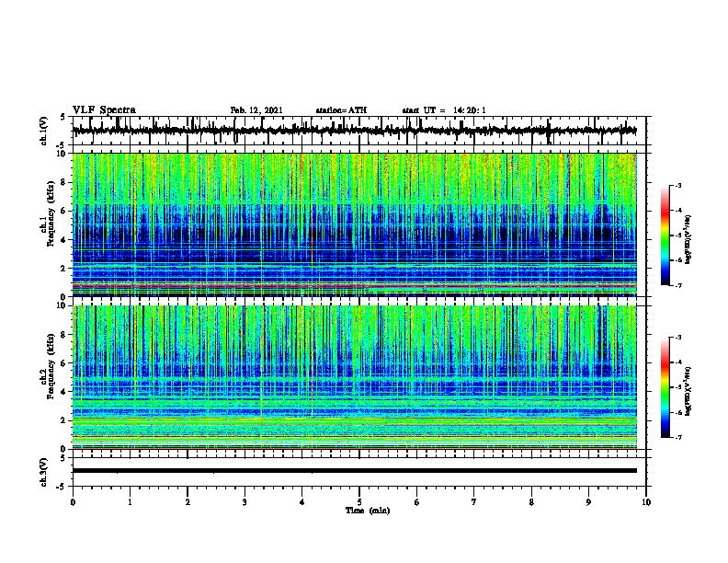Click the '-7' label on ch.2 color scale
728x563 pixels.
pos(677,437)
